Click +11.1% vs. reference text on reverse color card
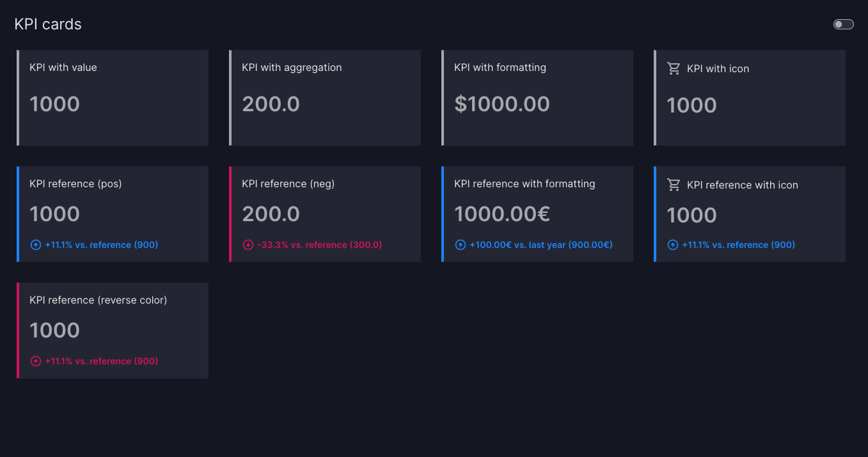The width and height of the screenshot is (868, 457). click(x=101, y=361)
